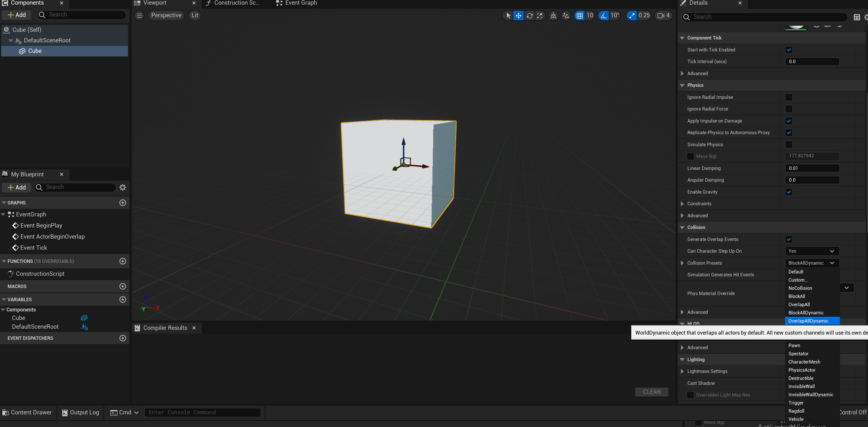Open camera speed setting

tap(663, 16)
